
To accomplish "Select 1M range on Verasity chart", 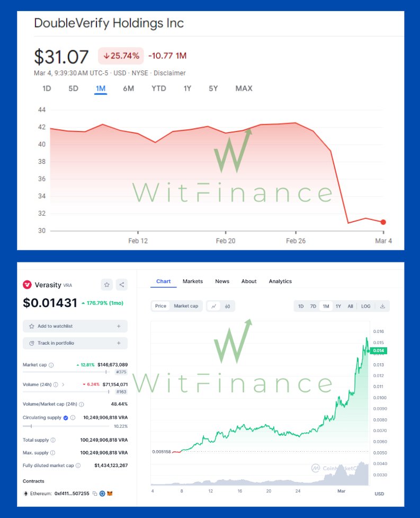I will pos(326,306).
